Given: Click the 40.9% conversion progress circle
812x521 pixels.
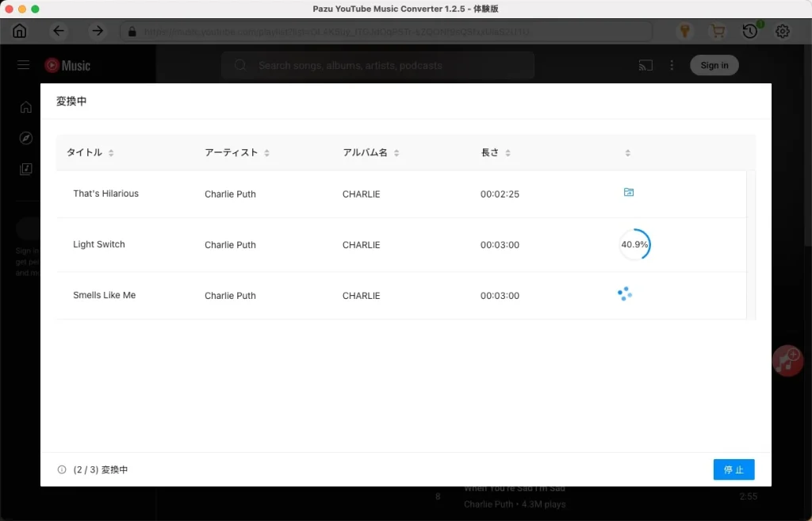Looking at the screenshot, I should (634, 244).
